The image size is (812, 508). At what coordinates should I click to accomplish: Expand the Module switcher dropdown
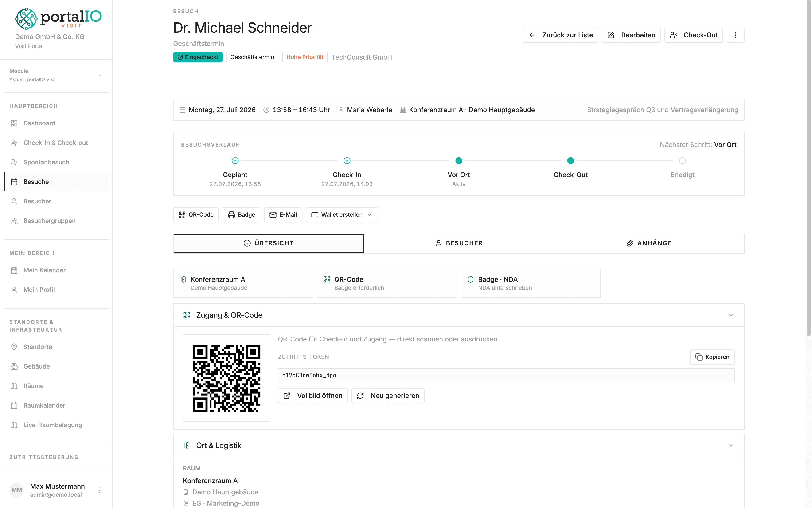coord(56,75)
